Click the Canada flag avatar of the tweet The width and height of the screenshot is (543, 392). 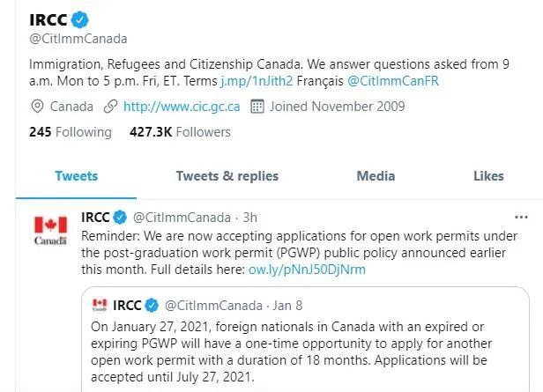tap(50, 230)
